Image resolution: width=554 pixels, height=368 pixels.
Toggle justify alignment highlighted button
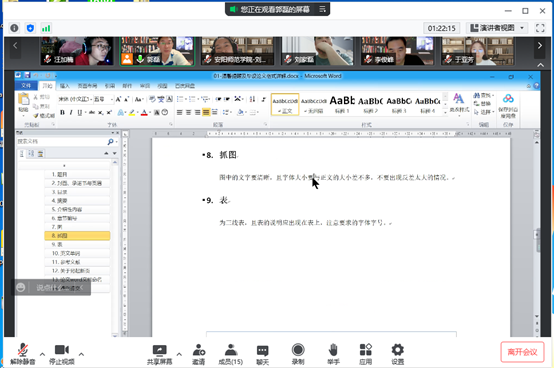[206, 113]
